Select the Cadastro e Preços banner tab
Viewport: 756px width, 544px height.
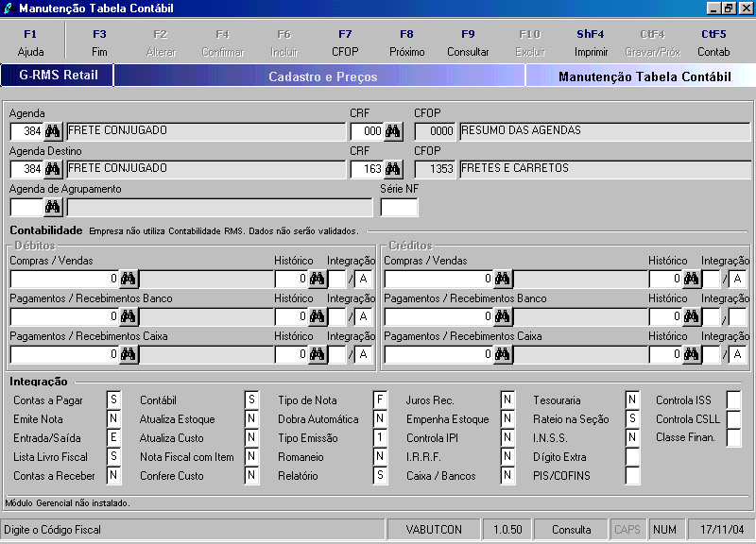319,76
